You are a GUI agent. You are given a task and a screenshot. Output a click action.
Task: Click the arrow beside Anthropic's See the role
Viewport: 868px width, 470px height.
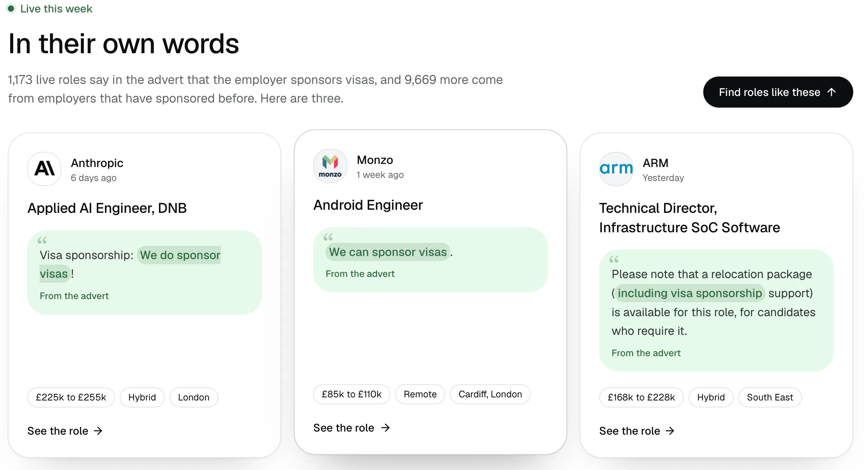98,431
